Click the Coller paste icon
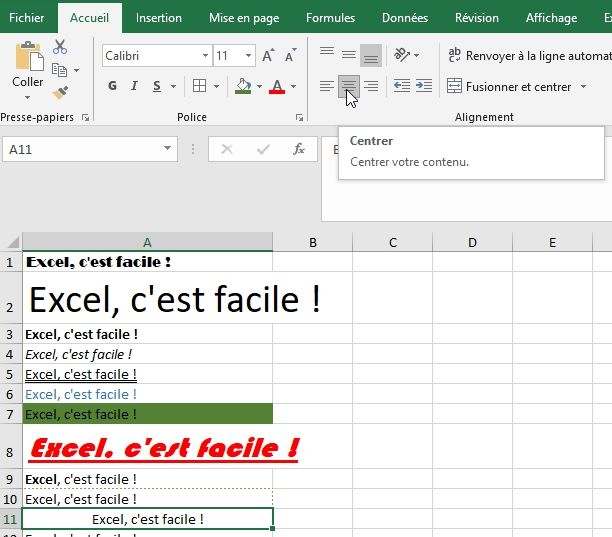612x537 pixels. pos(29,57)
